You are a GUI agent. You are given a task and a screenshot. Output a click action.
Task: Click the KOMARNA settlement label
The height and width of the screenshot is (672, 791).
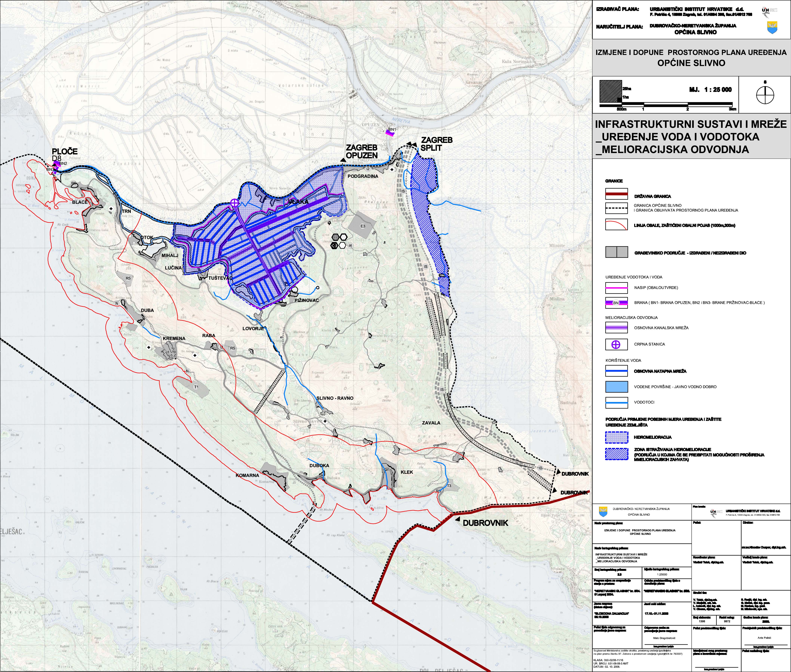247,475
